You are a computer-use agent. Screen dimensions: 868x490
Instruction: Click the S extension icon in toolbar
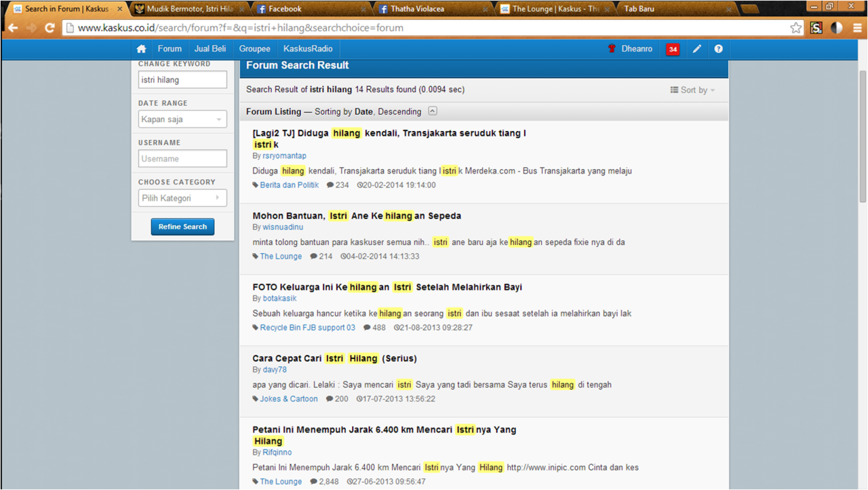point(816,28)
